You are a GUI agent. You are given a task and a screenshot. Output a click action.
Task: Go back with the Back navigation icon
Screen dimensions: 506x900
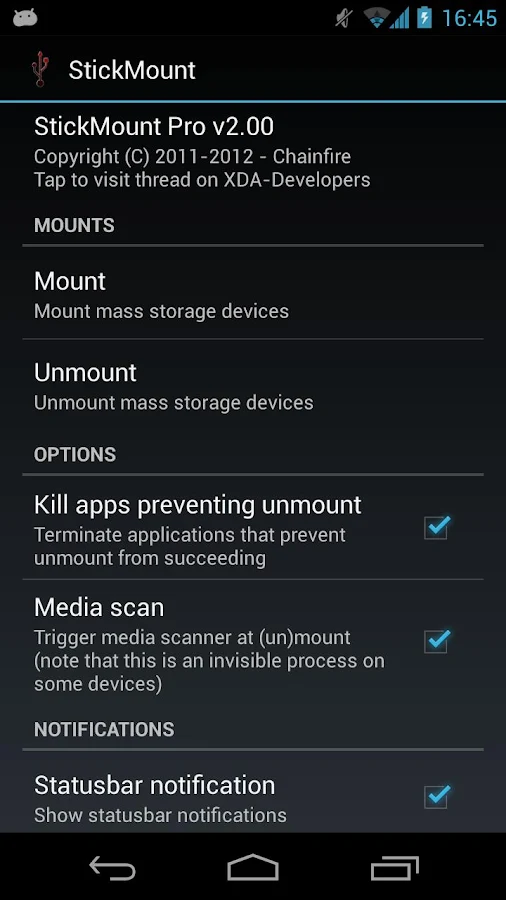coord(112,867)
